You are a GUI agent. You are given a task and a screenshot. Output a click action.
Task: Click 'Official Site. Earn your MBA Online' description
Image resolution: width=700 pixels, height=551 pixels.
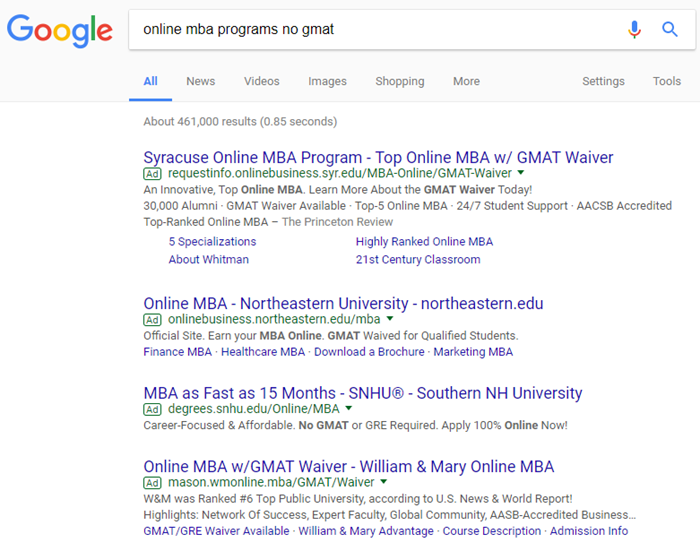331,336
